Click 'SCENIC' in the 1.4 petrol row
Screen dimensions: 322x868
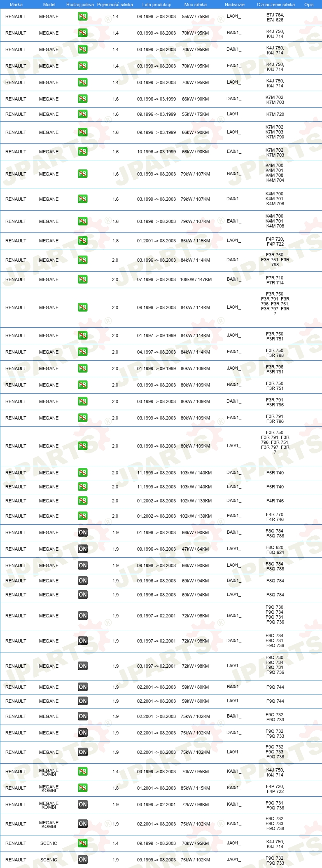[x=49, y=843]
